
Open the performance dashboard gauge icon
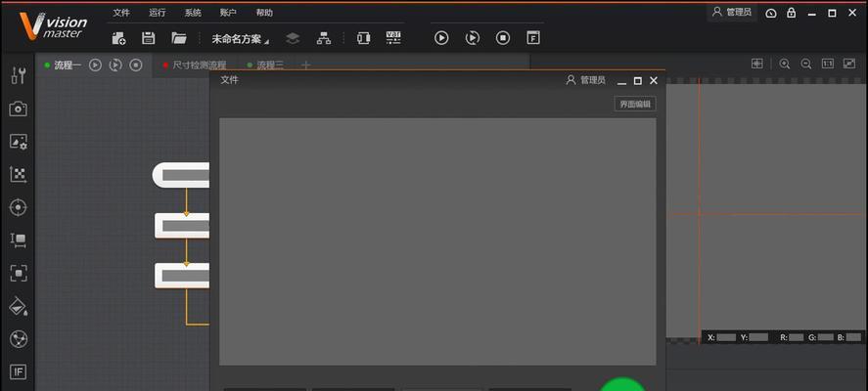(x=771, y=14)
